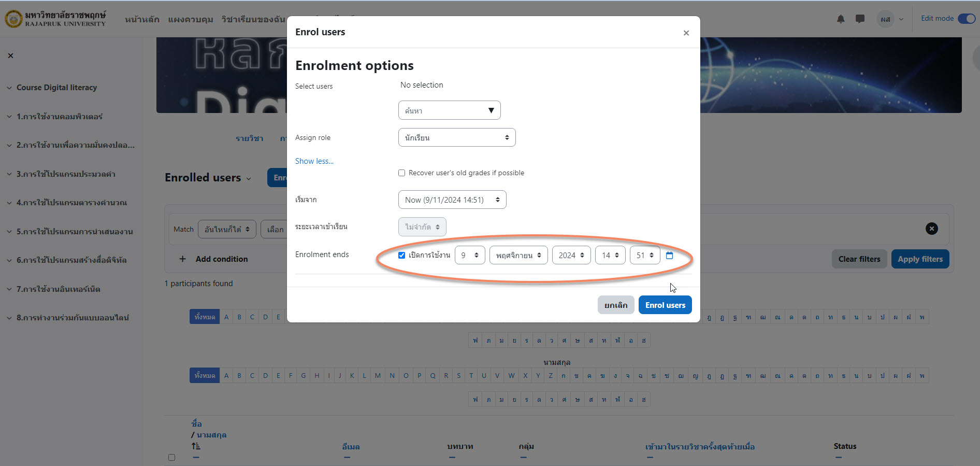Viewport: 980px width, 466px height.
Task: Open the Assign role dropdown
Action: click(456, 137)
